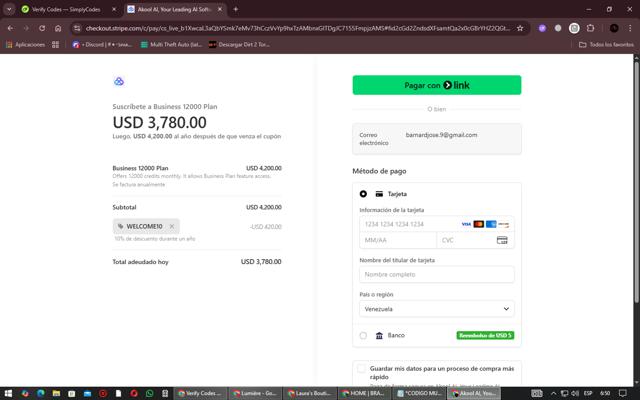This screenshot has width=640, height=400.
Task: Click the Akool logo on checkout
Action: (x=119, y=81)
